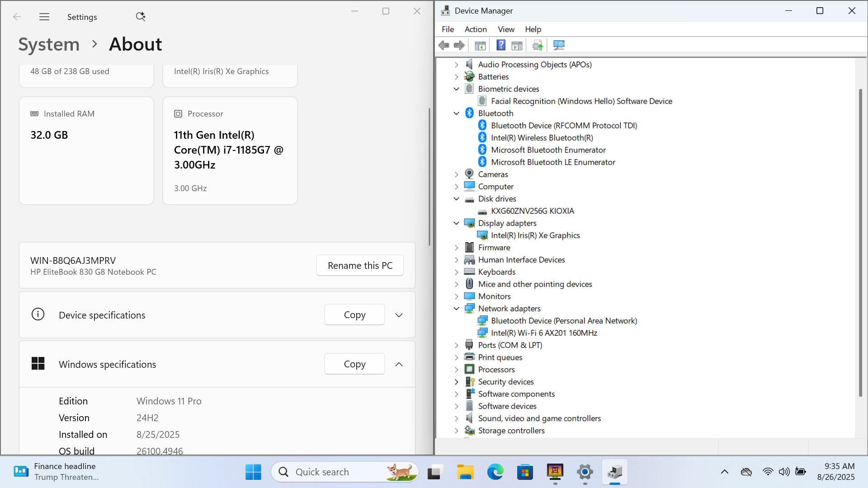Expand the Cameras category
The width and height of the screenshot is (868, 488).
[457, 174]
